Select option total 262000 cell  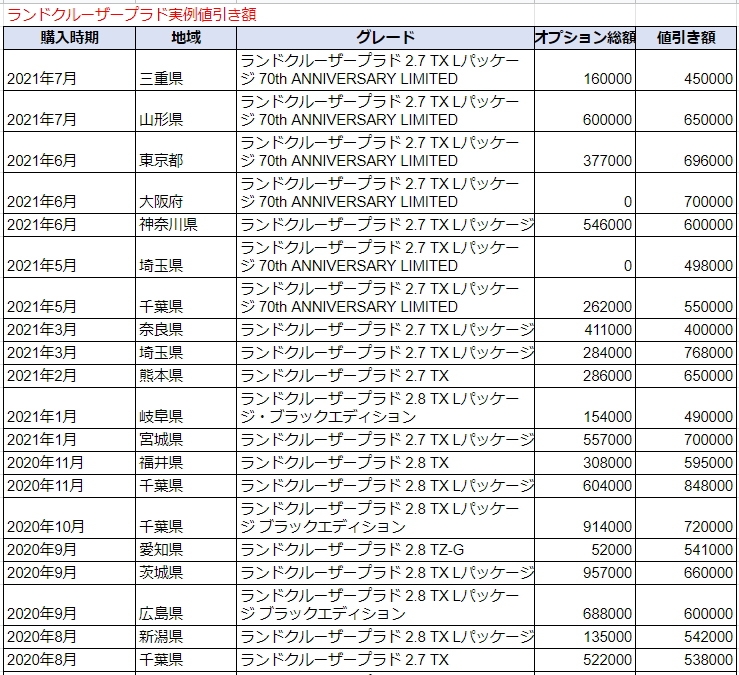point(585,298)
